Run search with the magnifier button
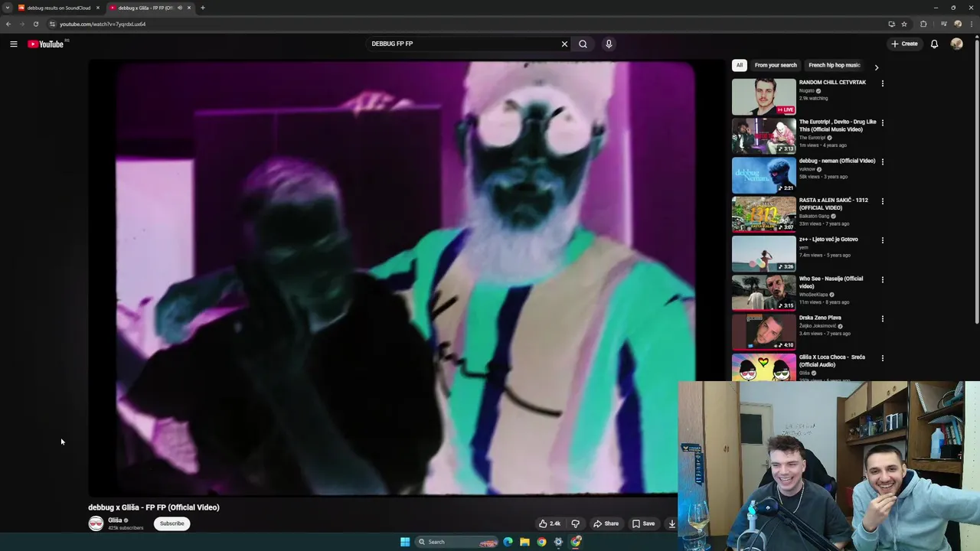Image resolution: width=980 pixels, height=551 pixels. 583,44
